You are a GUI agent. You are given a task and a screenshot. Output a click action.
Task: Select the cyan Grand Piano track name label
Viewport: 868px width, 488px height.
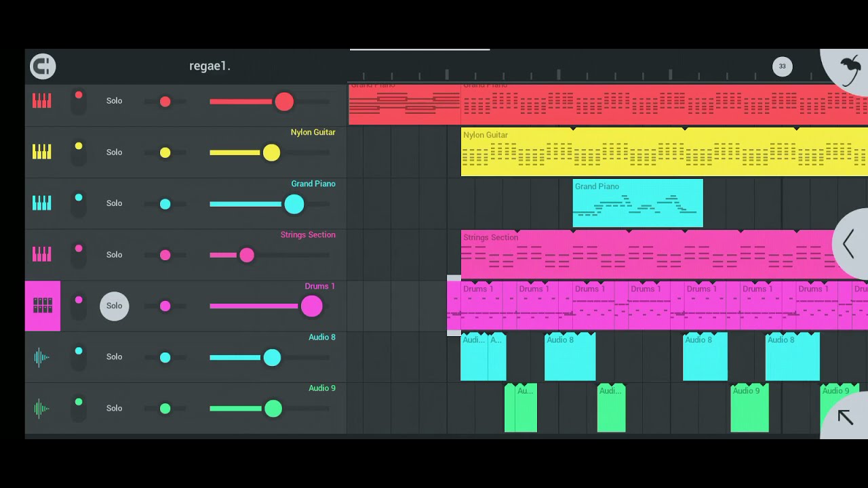[x=313, y=184]
